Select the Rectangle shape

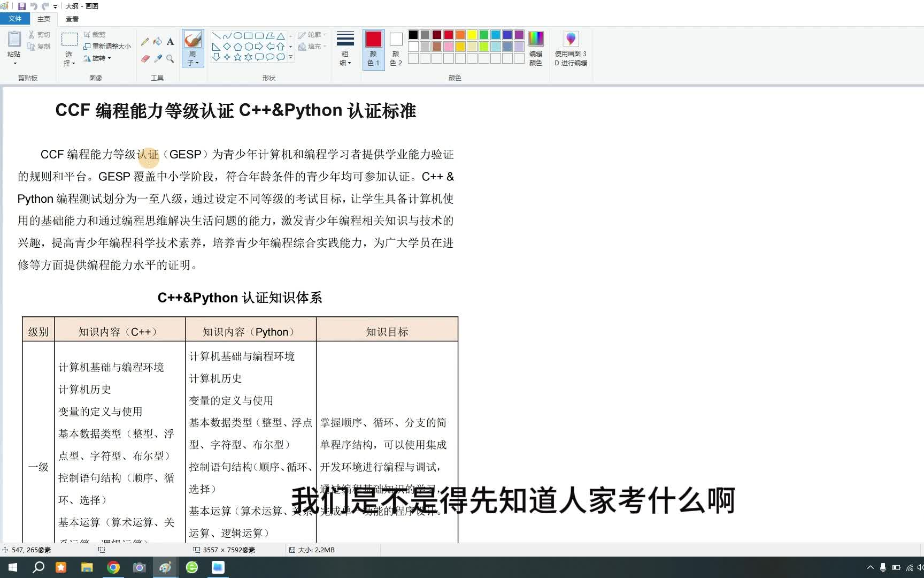[248, 36]
